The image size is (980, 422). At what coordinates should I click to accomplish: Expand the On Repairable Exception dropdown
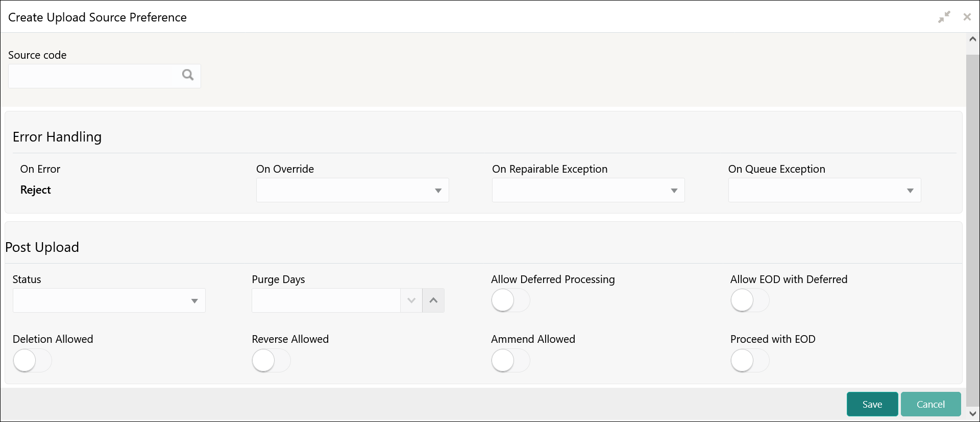point(588,191)
